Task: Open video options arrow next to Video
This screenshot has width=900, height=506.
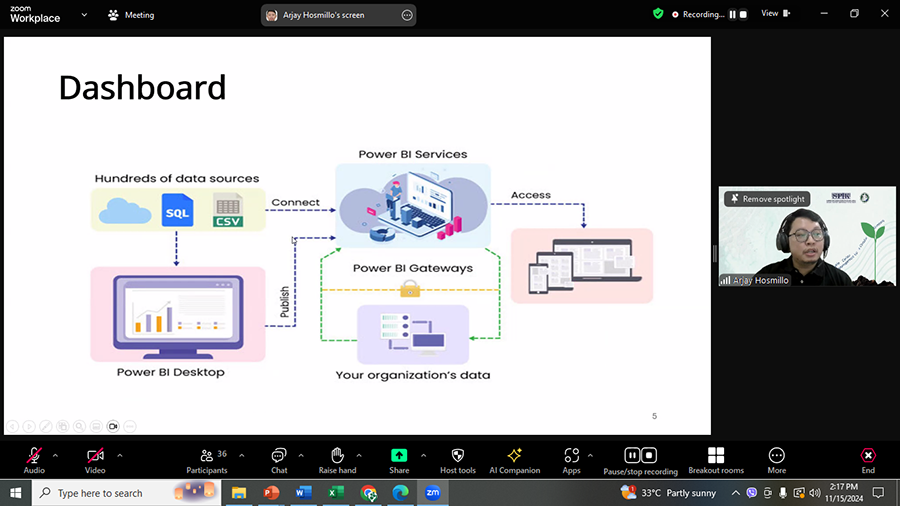Action: click(x=119, y=456)
